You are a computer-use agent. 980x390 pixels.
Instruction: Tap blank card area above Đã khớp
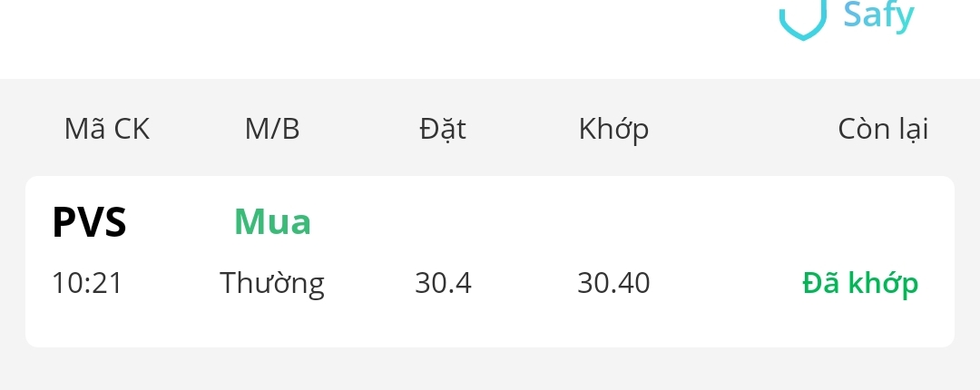point(860,222)
